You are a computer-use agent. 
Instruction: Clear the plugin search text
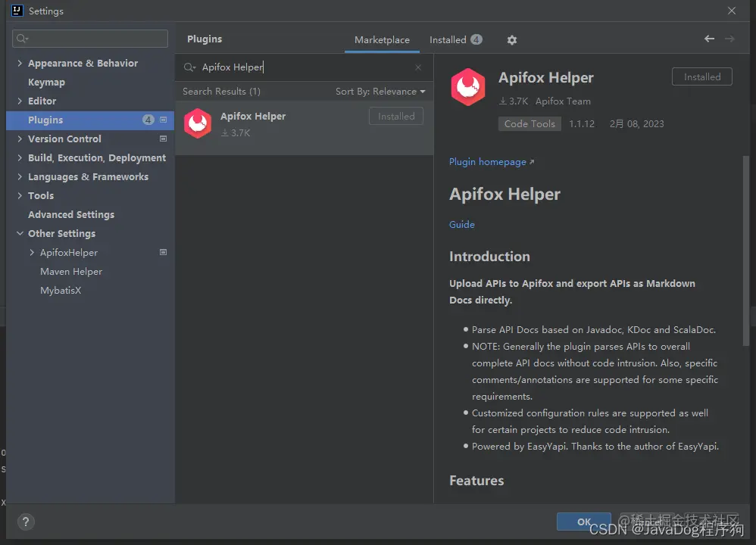pyautogui.click(x=418, y=67)
